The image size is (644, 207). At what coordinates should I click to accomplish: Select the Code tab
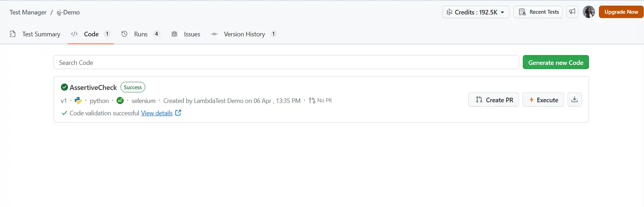(91, 34)
